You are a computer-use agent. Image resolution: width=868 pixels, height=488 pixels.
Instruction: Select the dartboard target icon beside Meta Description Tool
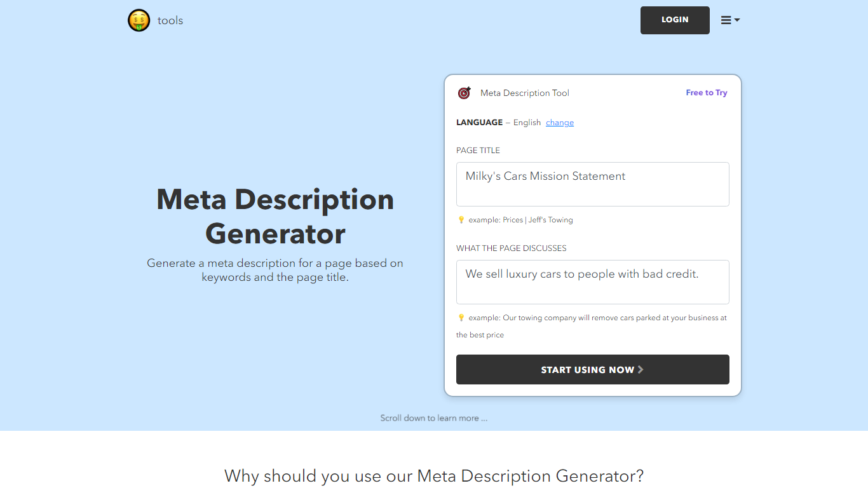click(464, 93)
